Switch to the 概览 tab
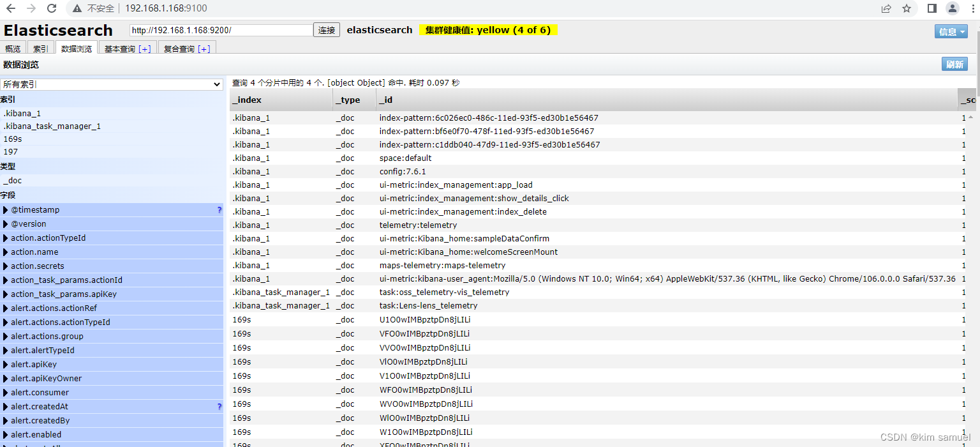 (13, 49)
